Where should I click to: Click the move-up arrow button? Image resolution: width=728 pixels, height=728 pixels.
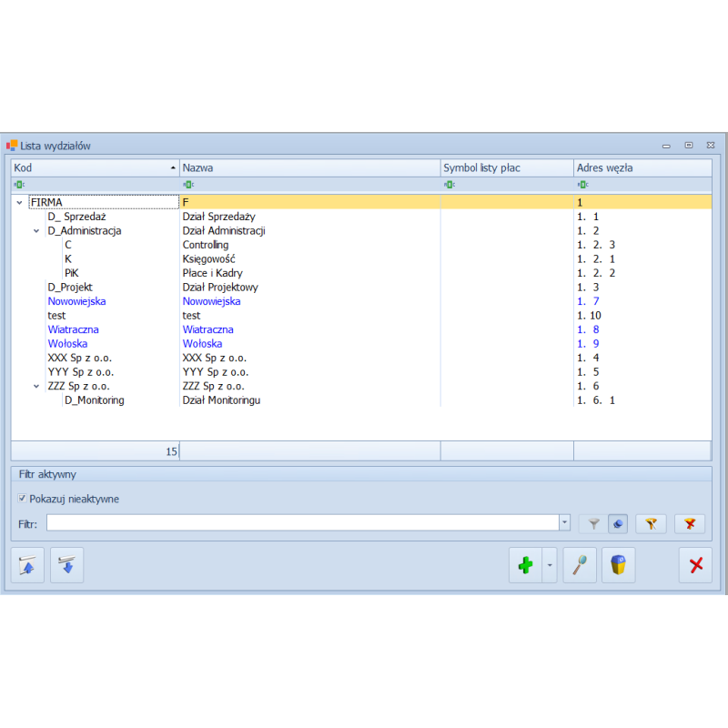27,565
